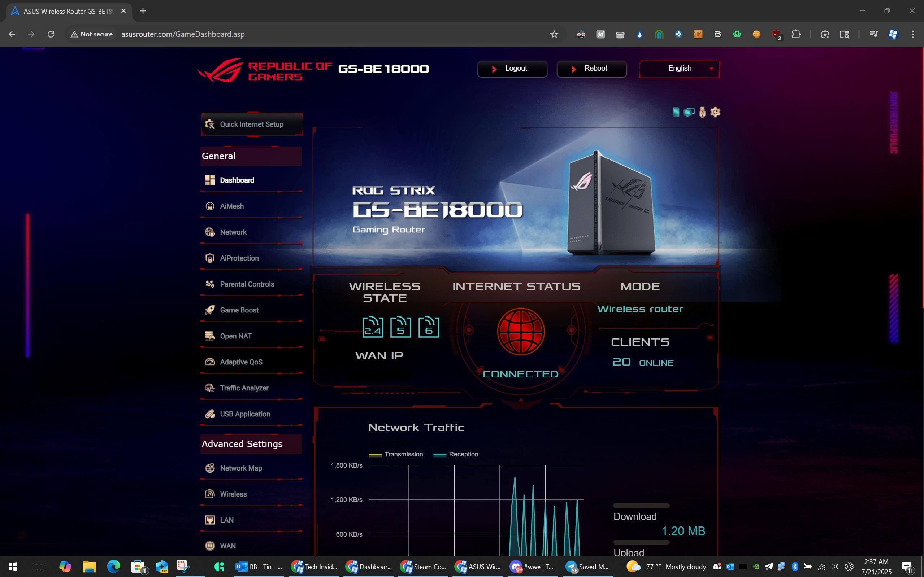Click the Quick Internet Setup button
The width and height of the screenshot is (924, 577).
[x=252, y=124]
